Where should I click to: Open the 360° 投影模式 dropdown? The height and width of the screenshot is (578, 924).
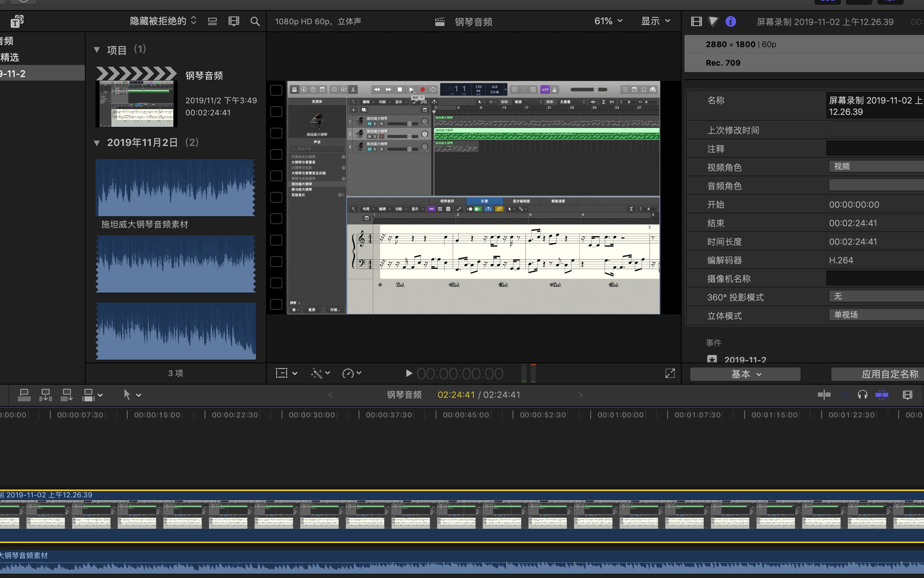(876, 296)
